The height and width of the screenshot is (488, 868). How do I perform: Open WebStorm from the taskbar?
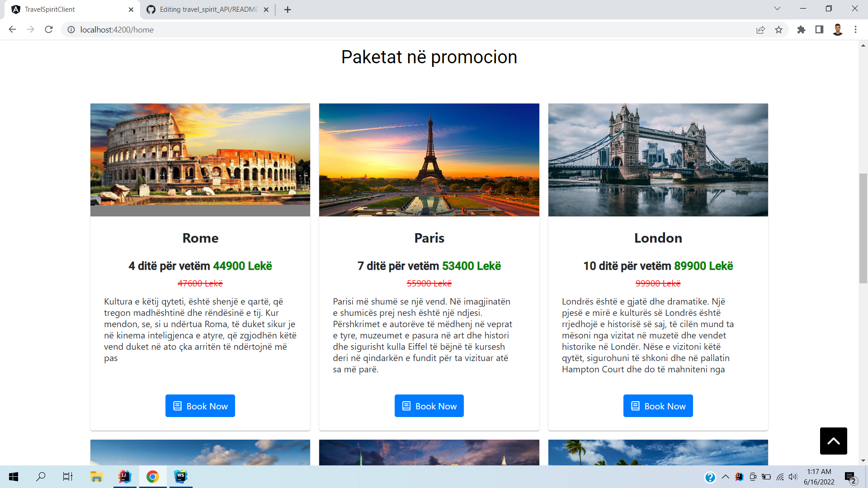(x=181, y=477)
